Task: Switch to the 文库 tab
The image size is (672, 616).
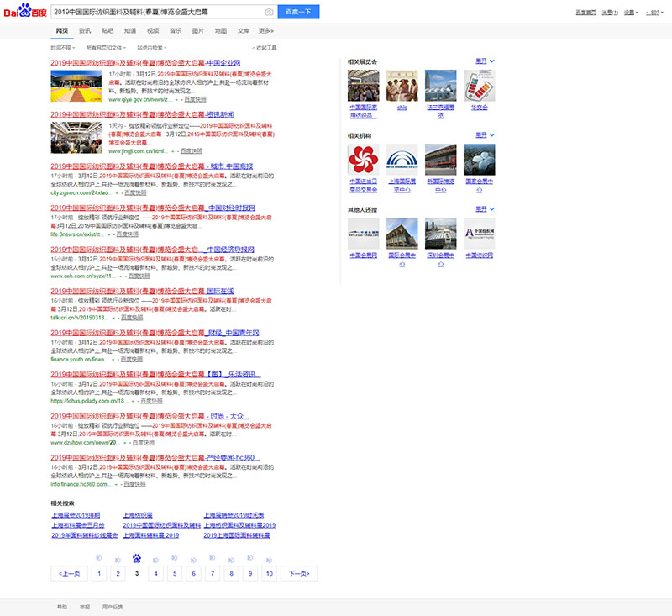Action: (x=244, y=31)
